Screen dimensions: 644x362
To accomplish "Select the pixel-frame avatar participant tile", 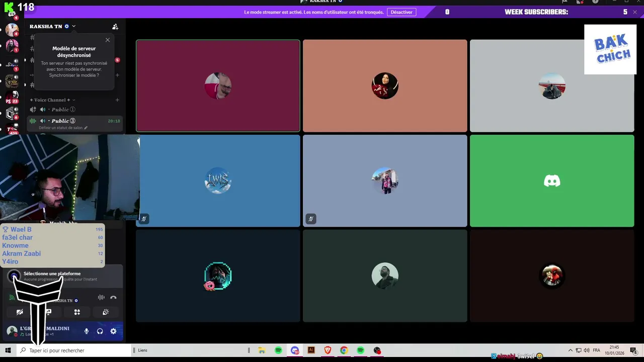I will pyautogui.click(x=218, y=276).
